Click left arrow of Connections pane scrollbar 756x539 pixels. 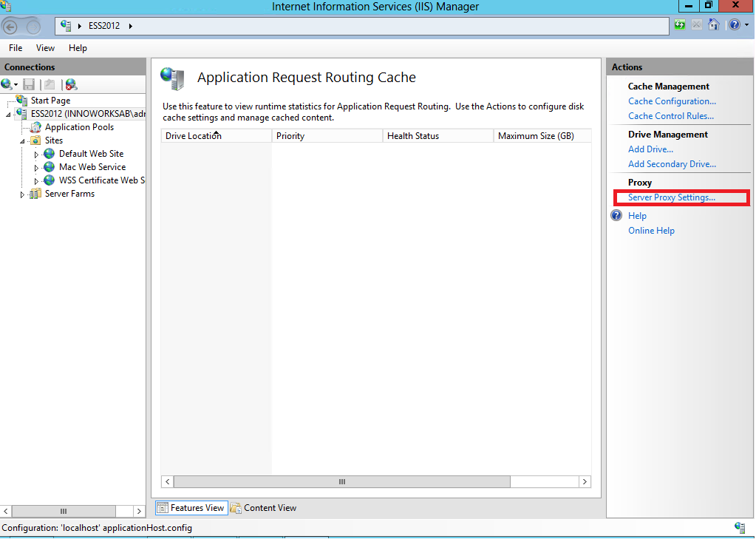[x=6, y=511]
